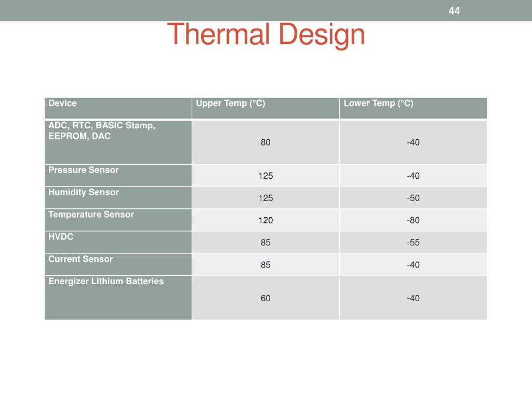This screenshot has width=532, height=399.
Task: Select the Pressure Sensor row label
Action: (84, 170)
